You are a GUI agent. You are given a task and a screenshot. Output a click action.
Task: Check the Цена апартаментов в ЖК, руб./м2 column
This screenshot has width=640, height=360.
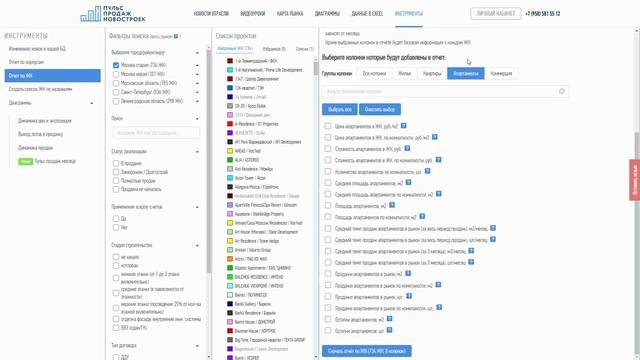click(x=328, y=126)
